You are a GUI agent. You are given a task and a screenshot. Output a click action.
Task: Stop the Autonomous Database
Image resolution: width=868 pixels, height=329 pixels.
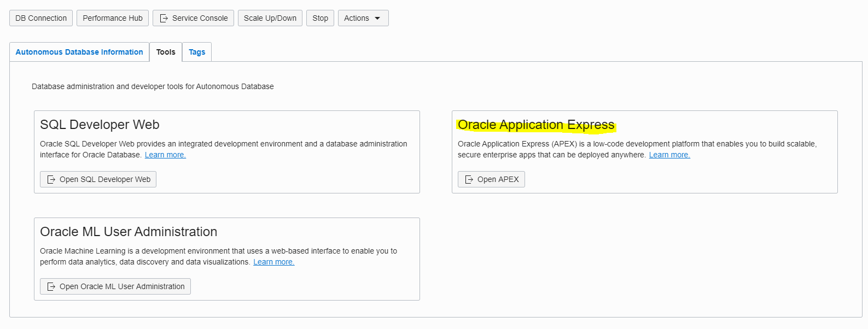[x=320, y=18]
